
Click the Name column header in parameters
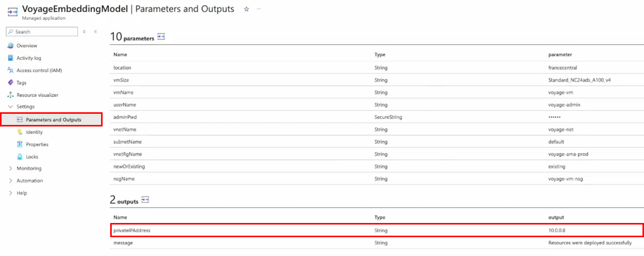120,54
